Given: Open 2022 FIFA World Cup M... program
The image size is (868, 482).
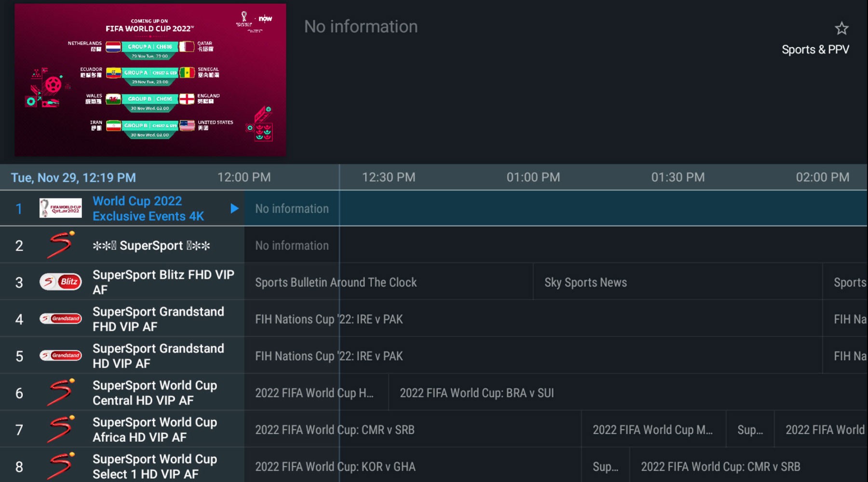Looking at the screenshot, I should tap(653, 429).
